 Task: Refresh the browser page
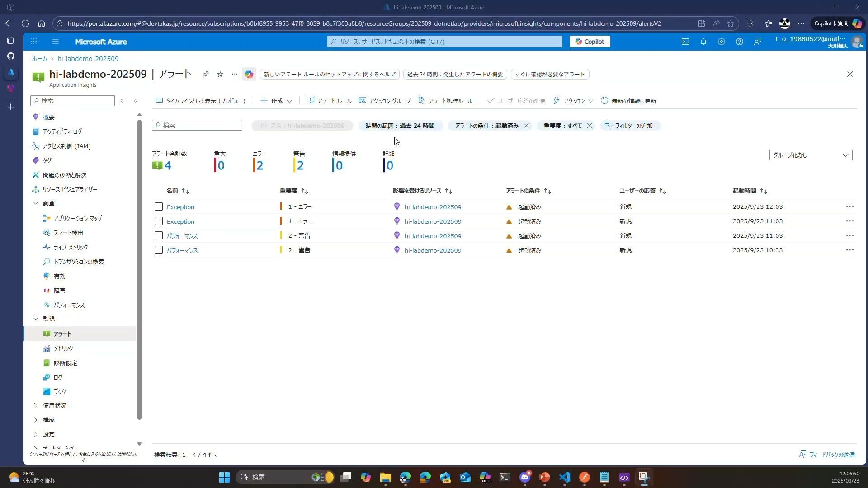(x=25, y=23)
